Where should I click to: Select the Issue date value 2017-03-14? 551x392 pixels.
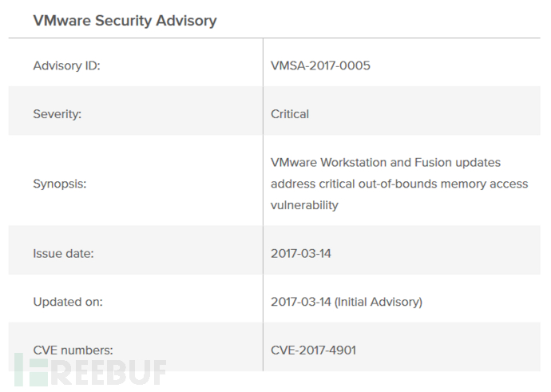tap(301, 253)
